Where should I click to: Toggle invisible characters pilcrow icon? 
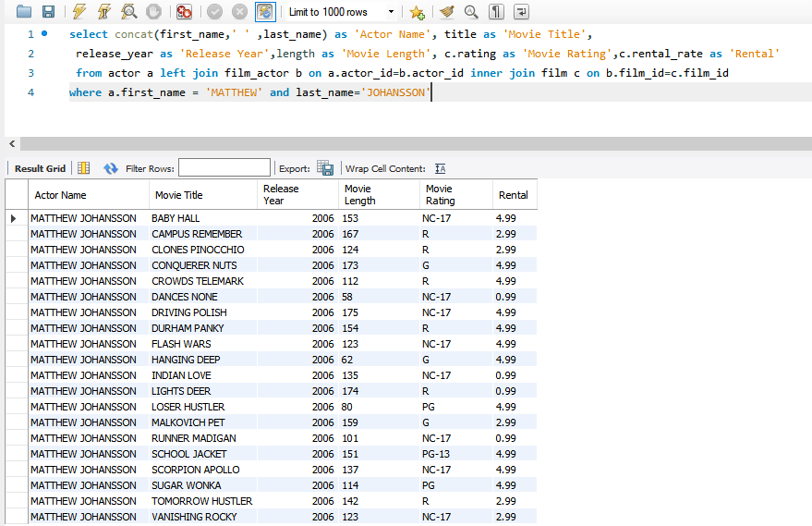(496, 11)
